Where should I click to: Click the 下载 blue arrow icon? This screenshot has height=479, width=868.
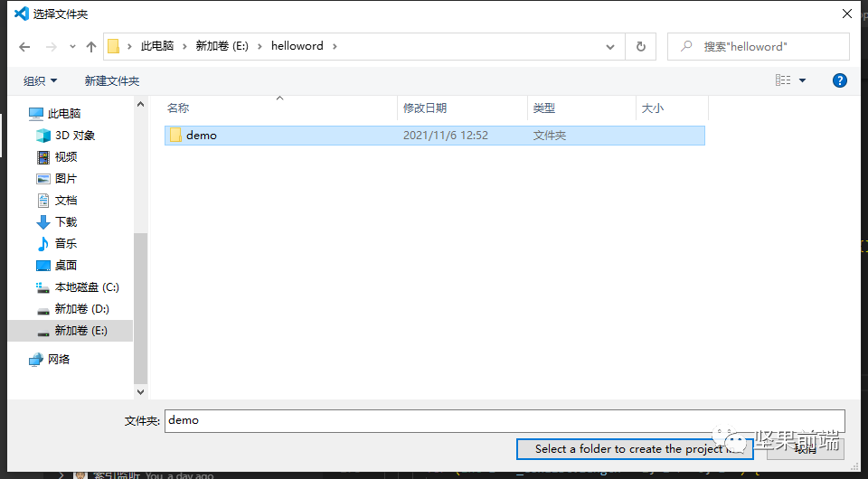pyautogui.click(x=43, y=222)
